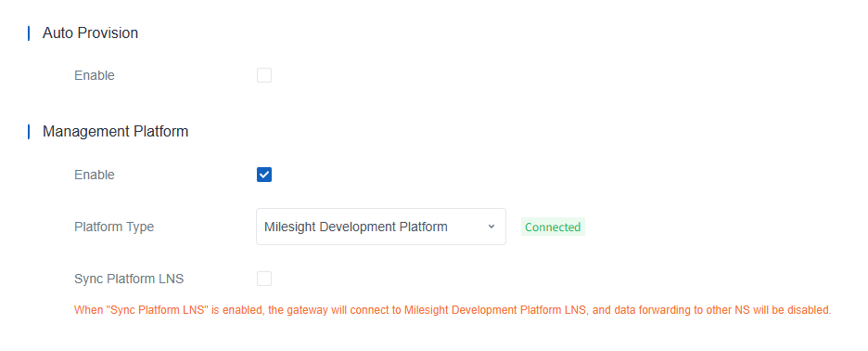Select the Milesight Development Platform text in combo box
The image size is (868, 351).
click(356, 227)
